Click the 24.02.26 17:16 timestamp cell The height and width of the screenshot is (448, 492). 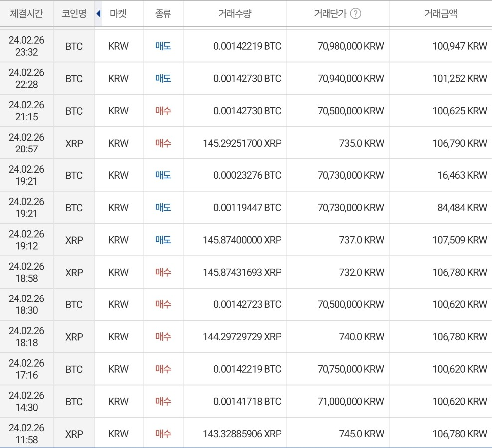point(27,369)
